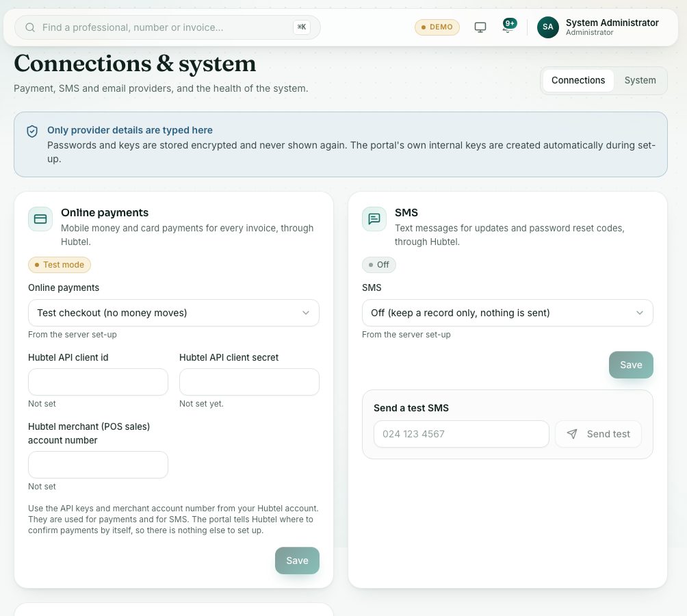Image resolution: width=687 pixels, height=616 pixels.
Task: Click the "Administrator" role text
Action: 589,32
